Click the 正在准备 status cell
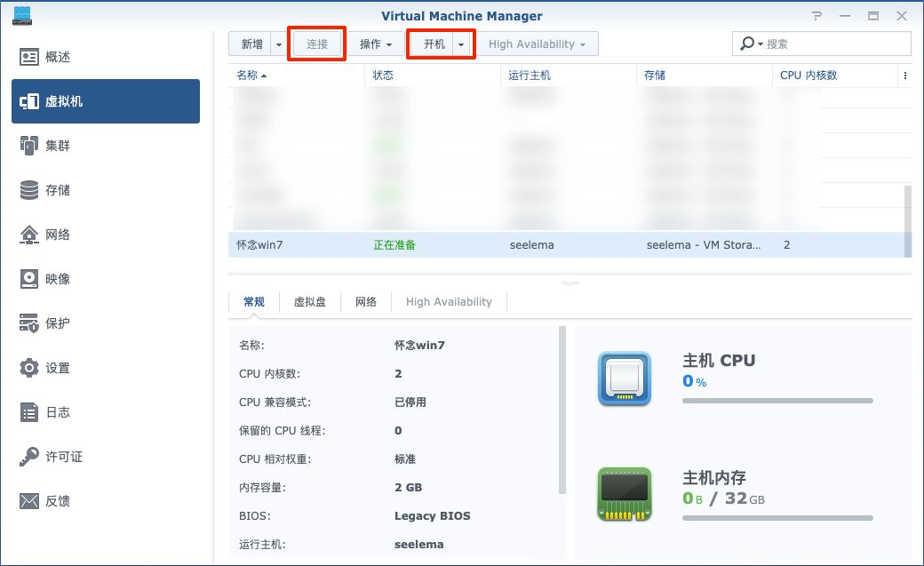The height and width of the screenshot is (566, 924). coord(394,244)
